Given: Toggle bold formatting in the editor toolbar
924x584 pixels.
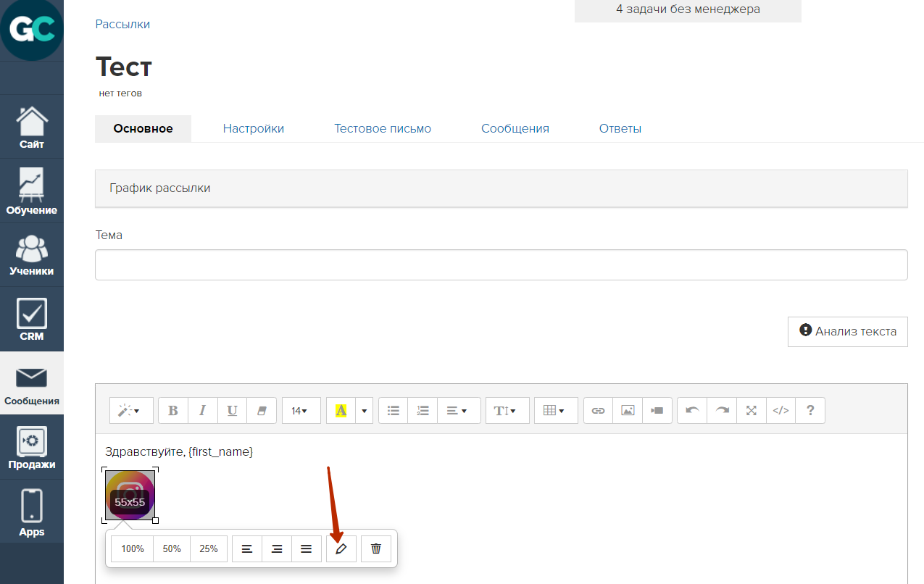Looking at the screenshot, I should (173, 410).
